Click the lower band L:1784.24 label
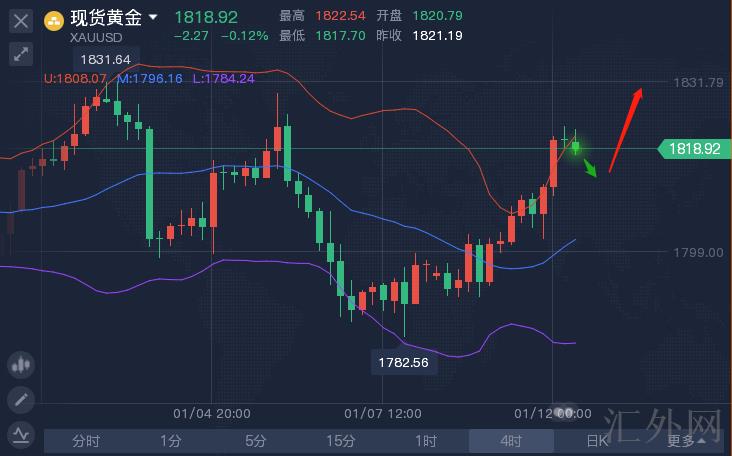 pyautogui.click(x=223, y=78)
